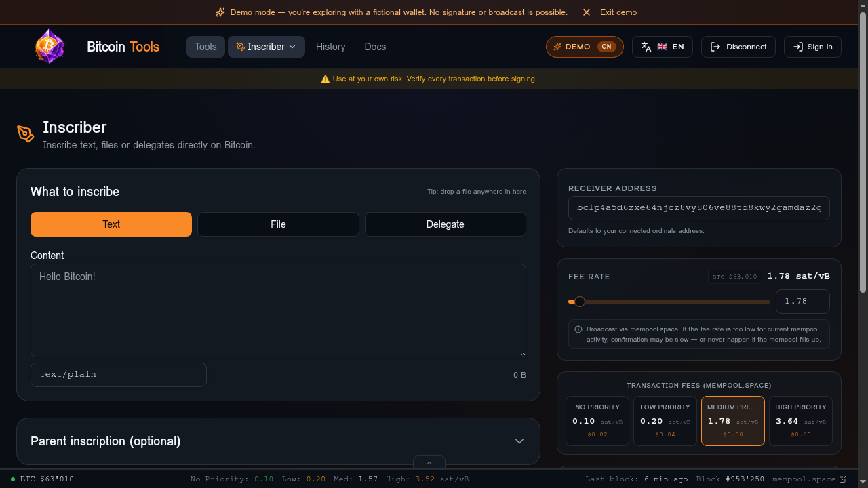Click Block #953'250 in status bar
This screenshot has height=488, width=868.
(730, 479)
